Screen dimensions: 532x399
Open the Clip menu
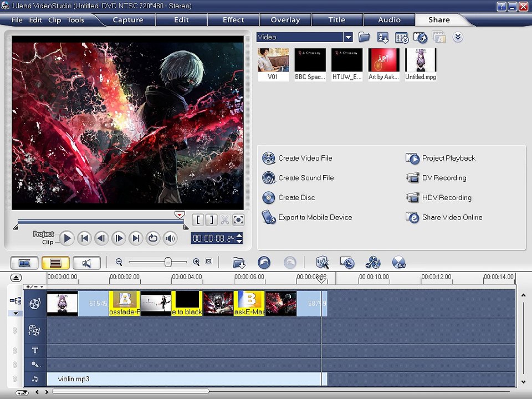coord(54,20)
